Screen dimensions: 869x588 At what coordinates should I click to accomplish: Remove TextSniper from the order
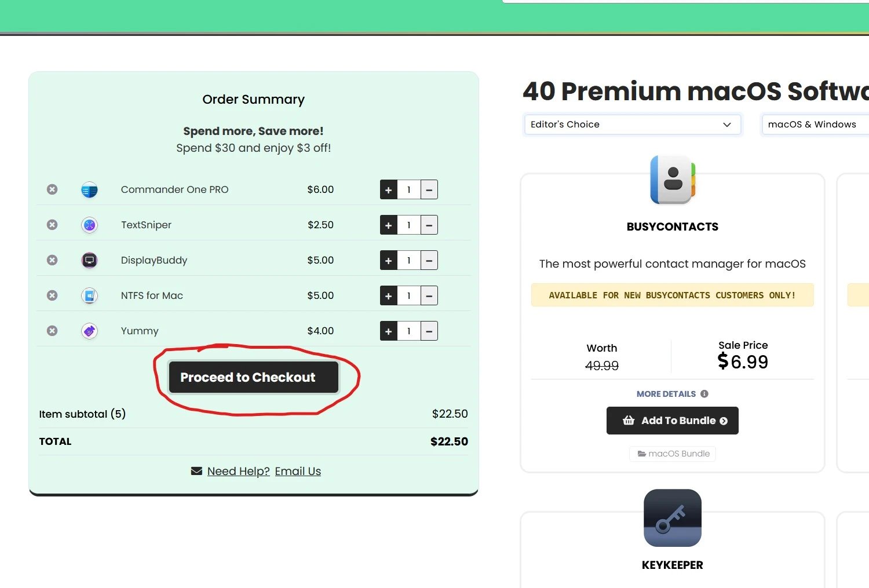pyautogui.click(x=52, y=225)
